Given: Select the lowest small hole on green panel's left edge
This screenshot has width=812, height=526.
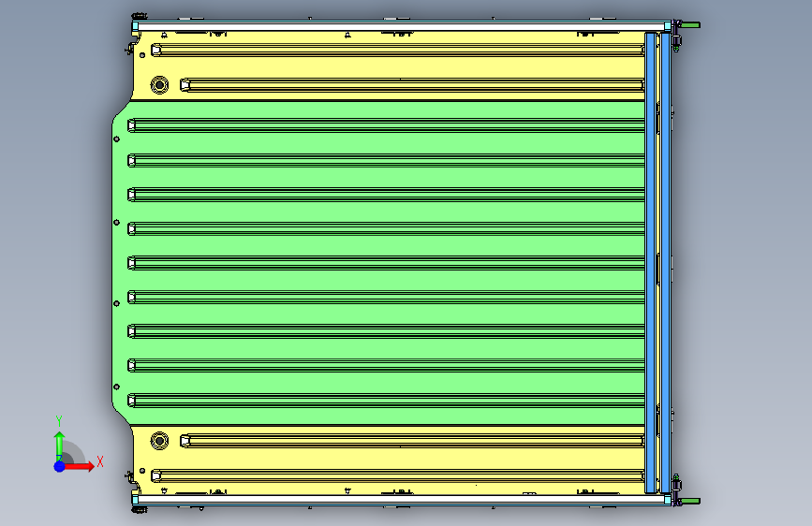Looking at the screenshot, I should 116,387.
